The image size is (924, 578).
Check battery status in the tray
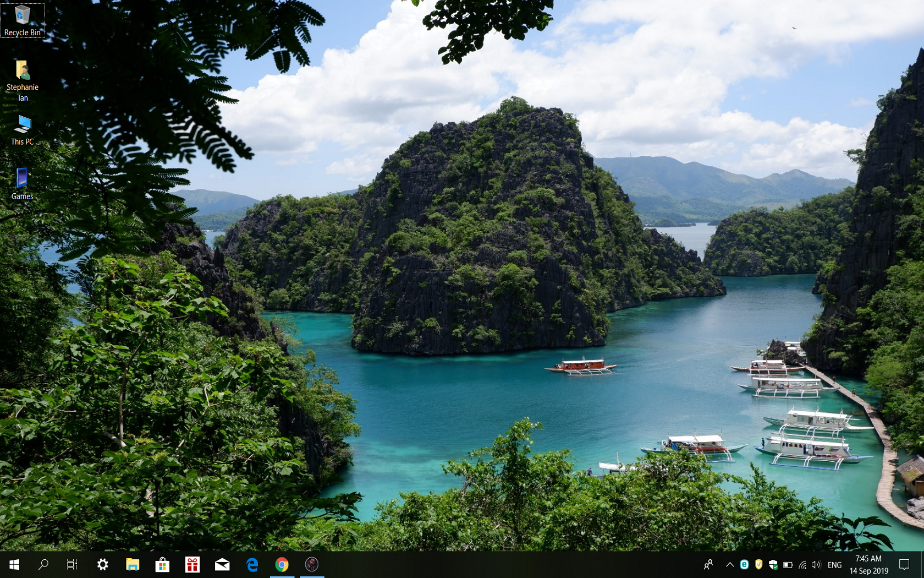(x=788, y=564)
